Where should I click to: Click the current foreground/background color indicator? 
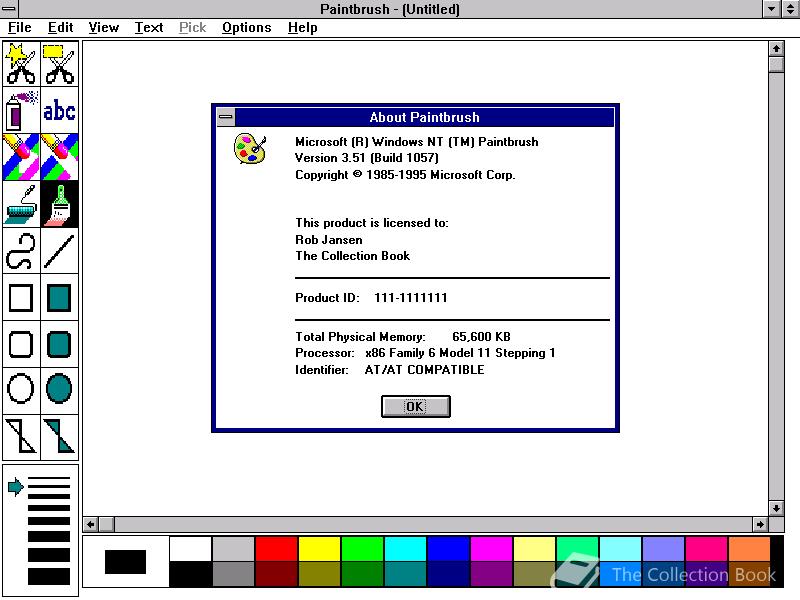coord(126,561)
